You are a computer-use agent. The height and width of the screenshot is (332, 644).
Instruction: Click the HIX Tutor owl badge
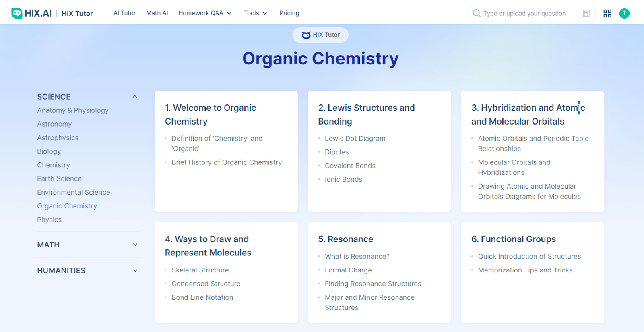(x=320, y=35)
